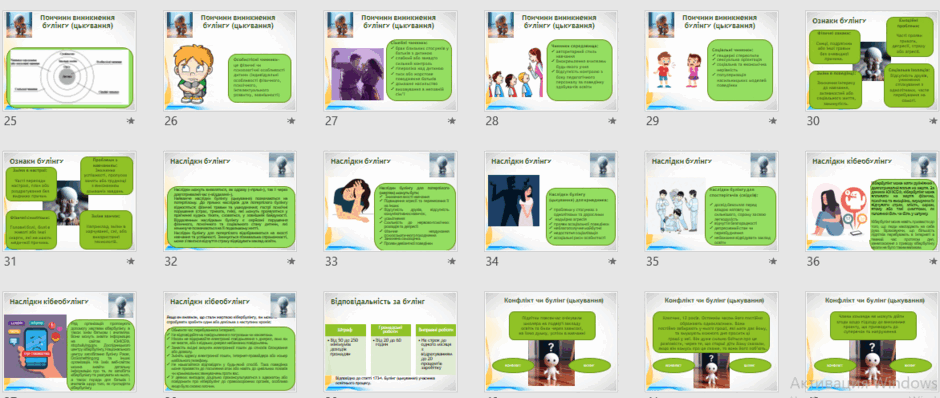Open slide 27 thumbnail with the purple arguing couple
The image size is (940, 398).
pyautogui.click(x=391, y=61)
